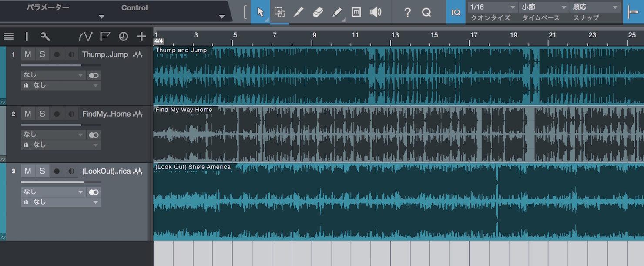Image resolution: width=644 pixels, height=266 pixels.
Task: Solo the FindMy..Home track
Action: (42, 114)
